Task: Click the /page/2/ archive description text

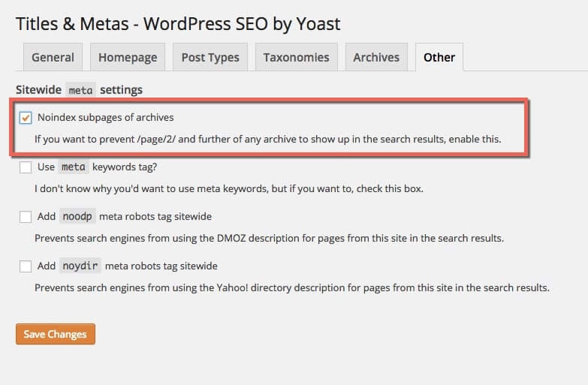Action: (x=267, y=139)
